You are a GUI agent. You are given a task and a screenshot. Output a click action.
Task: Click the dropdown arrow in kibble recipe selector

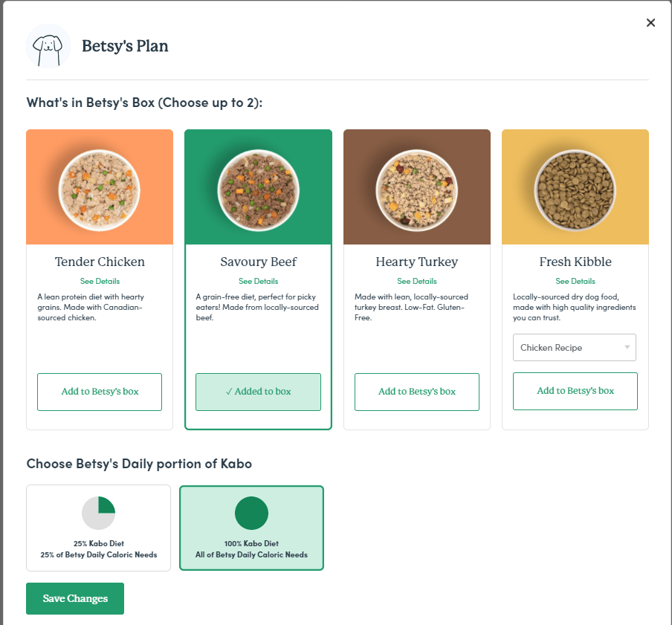click(627, 347)
